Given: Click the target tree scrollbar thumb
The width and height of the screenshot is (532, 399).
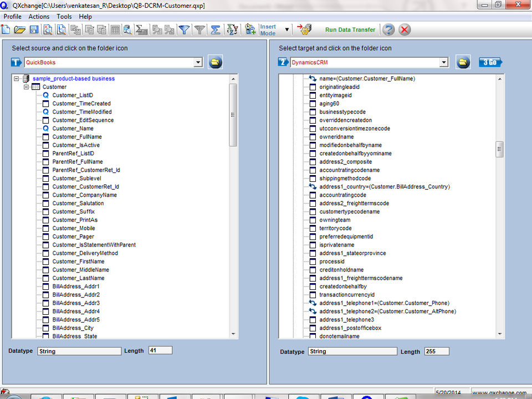Looking at the screenshot, I should (x=499, y=149).
